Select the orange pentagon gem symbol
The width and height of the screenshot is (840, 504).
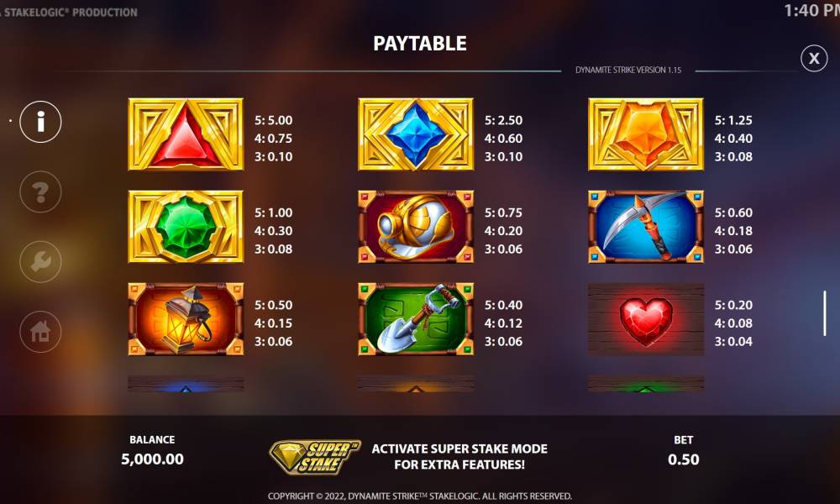pyautogui.click(x=645, y=134)
